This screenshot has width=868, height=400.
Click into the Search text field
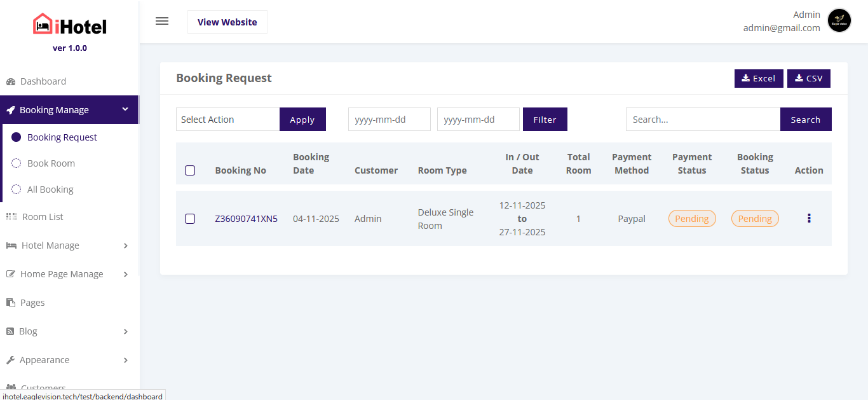pyautogui.click(x=702, y=120)
